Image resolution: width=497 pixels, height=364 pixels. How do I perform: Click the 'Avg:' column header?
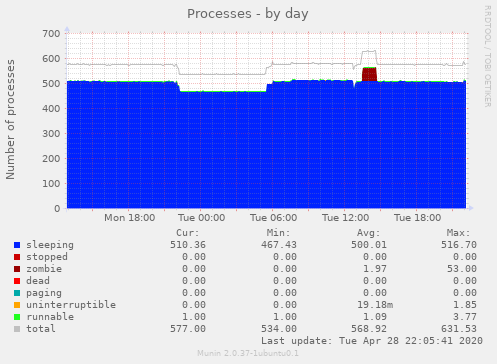tap(369, 233)
